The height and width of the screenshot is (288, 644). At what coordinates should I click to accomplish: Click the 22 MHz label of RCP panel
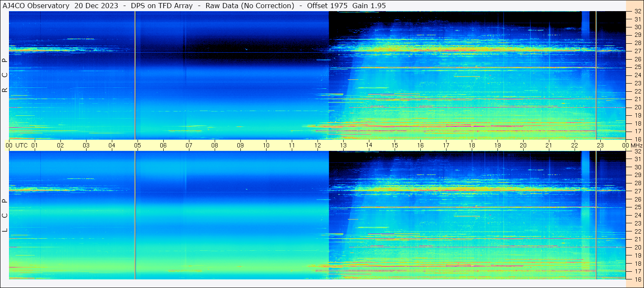[x=637, y=91]
